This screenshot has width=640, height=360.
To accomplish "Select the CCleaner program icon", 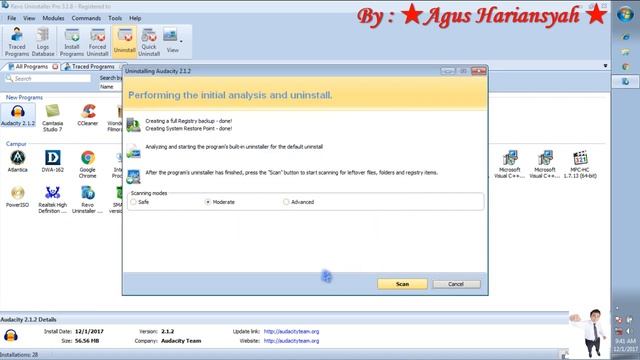I will (88, 115).
